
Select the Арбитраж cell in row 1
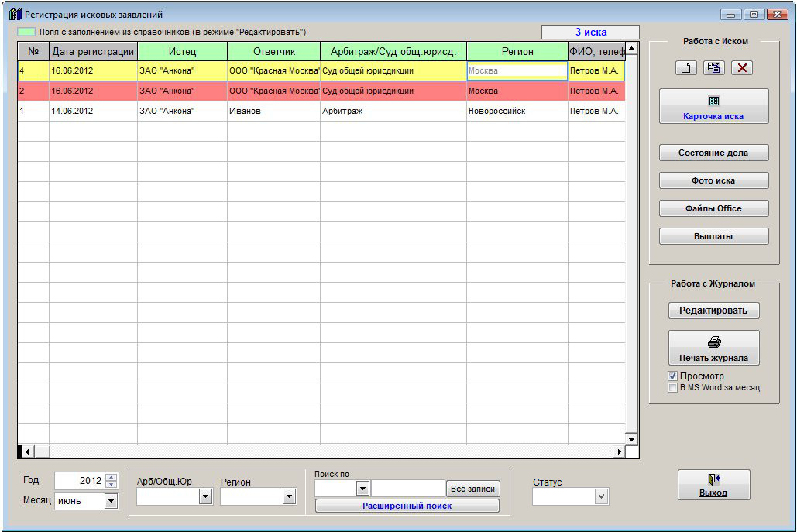[x=393, y=111]
